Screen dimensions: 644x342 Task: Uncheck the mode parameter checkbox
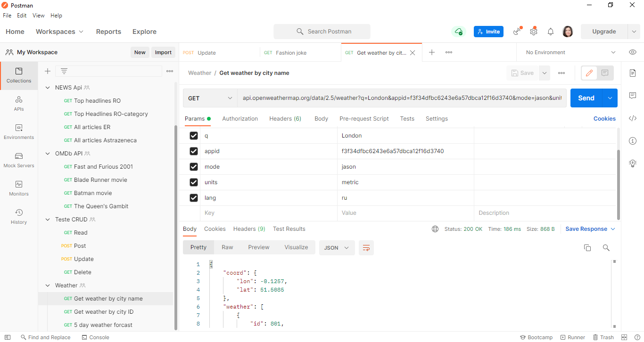[x=194, y=167]
